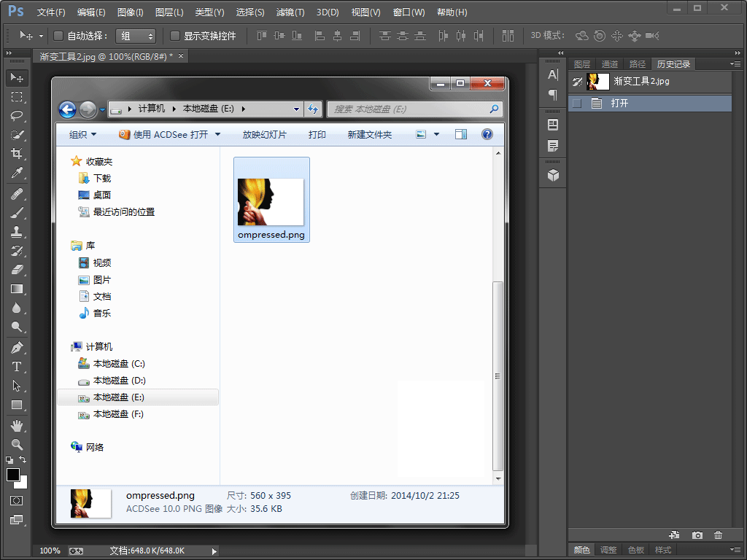Select the Brush tool
The width and height of the screenshot is (747, 560).
tap(17, 213)
